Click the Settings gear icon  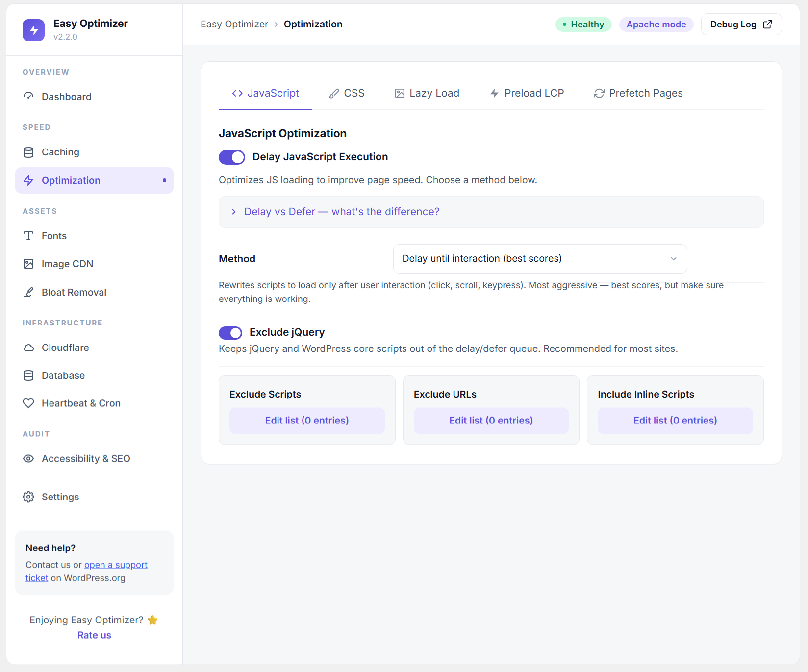pyautogui.click(x=28, y=497)
